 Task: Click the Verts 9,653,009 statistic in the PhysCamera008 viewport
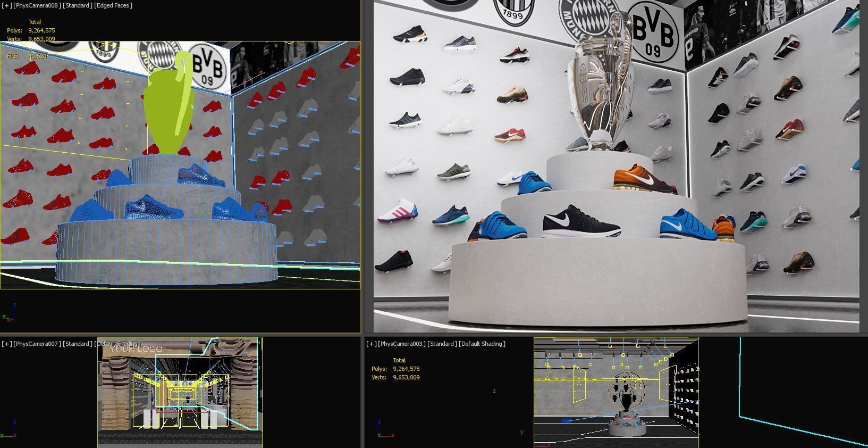31,39
